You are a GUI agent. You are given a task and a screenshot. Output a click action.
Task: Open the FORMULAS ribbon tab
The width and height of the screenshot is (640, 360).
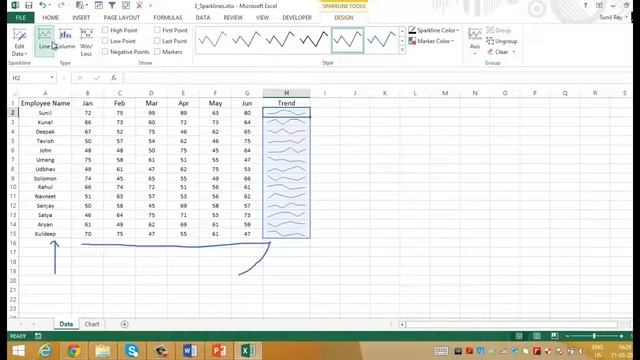click(168, 18)
